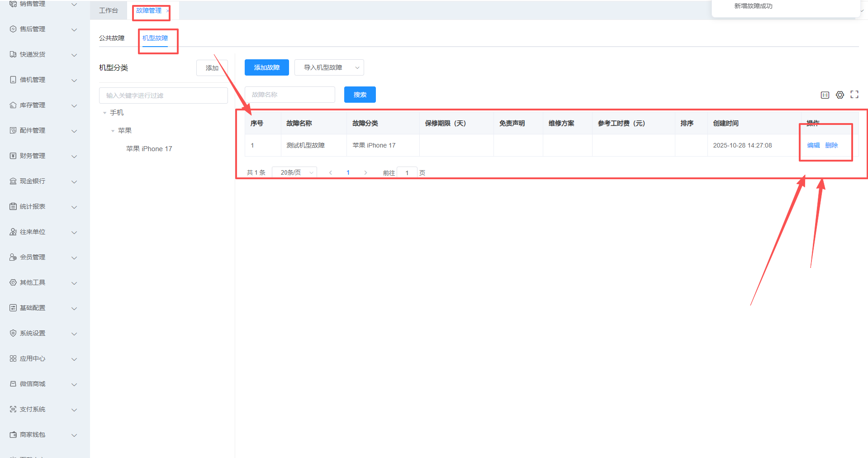Close the 故障管理 tab
The height and width of the screenshot is (458, 868).
point(168,11)
